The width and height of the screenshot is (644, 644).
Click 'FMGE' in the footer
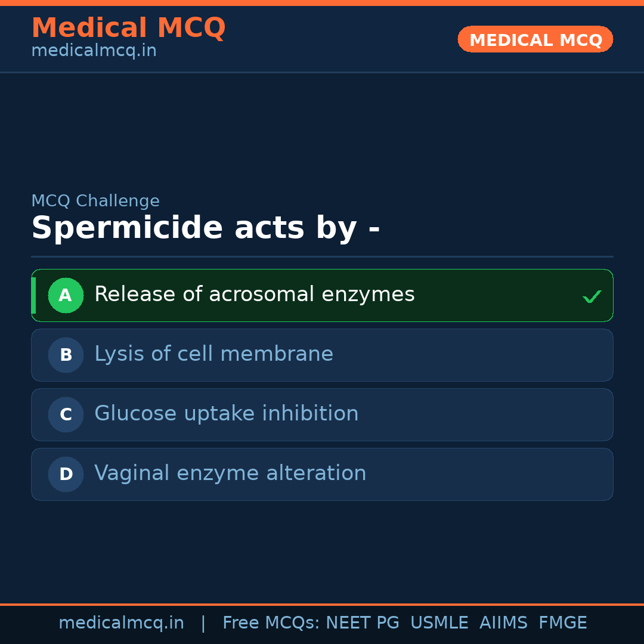(x=562, y=623)
